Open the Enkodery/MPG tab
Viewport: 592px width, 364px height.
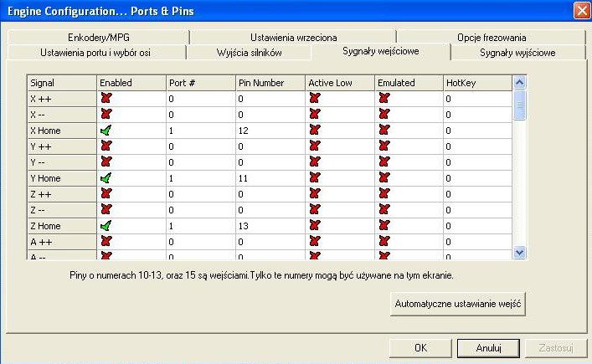(99, 38)
